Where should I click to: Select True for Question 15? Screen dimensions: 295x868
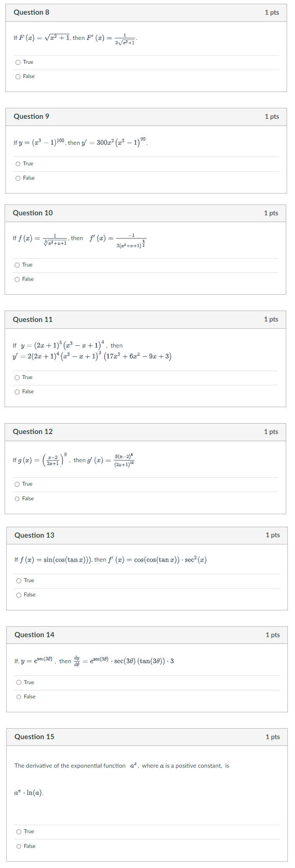[18, 831]
